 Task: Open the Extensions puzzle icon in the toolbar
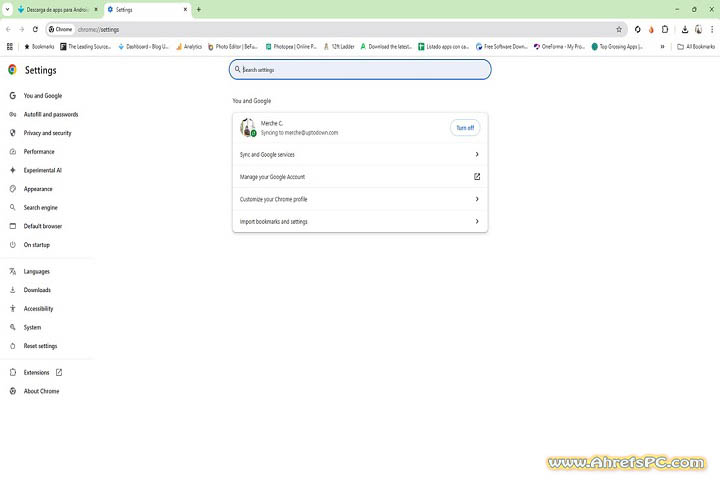click(665, 29)
